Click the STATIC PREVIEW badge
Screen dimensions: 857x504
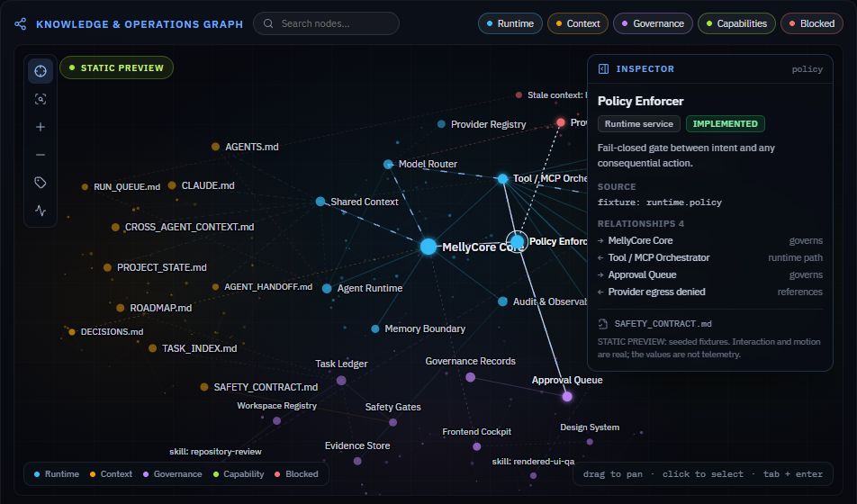(x=116, y=67)
